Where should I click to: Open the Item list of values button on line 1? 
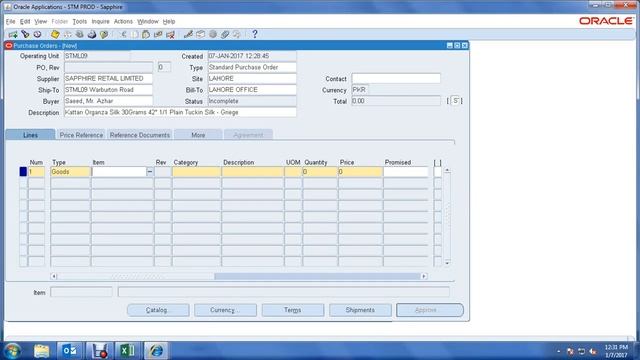click(x=150, y=172)
